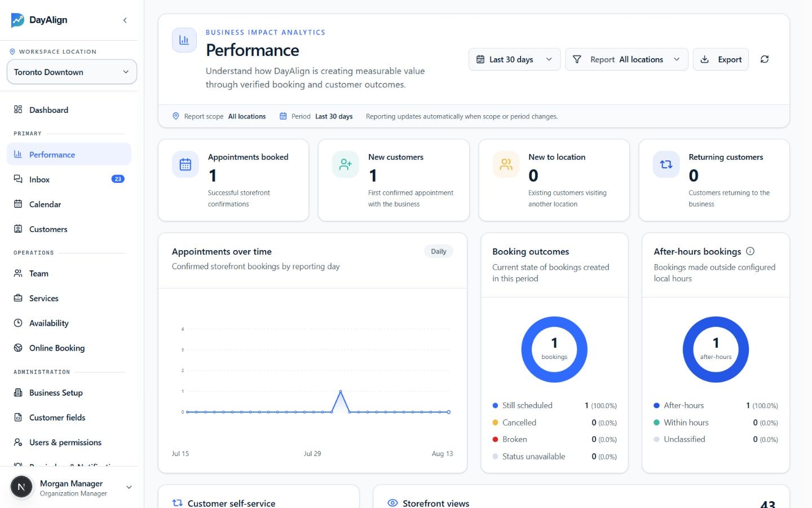This screenshot has width=812, height=508.
Task: Click the Customer fields document icon
Action: 18,417
